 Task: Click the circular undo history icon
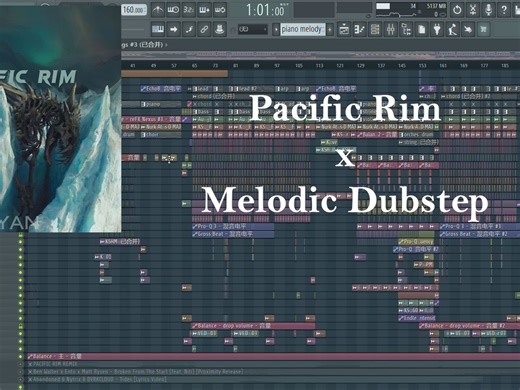point(457,10)
